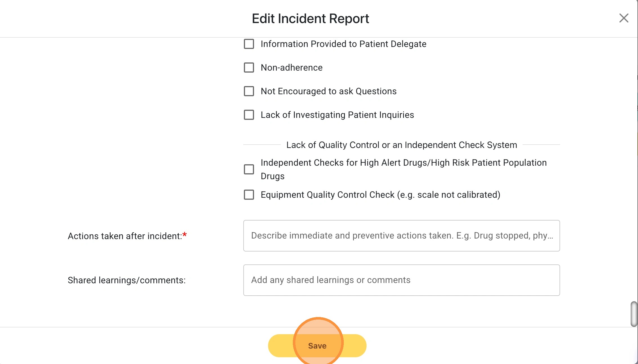Click the "Shared learnings/comments:" field label

(x=127, y=280)
